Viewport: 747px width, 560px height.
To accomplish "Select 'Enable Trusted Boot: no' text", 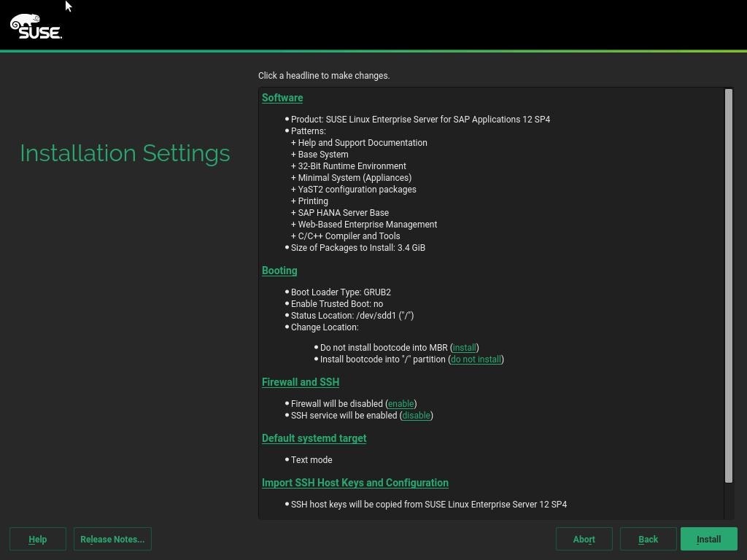I will (337, 304).
